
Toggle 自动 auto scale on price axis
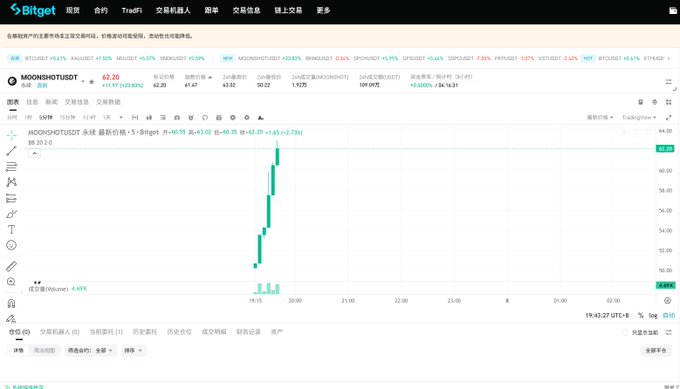click(668, 315)
